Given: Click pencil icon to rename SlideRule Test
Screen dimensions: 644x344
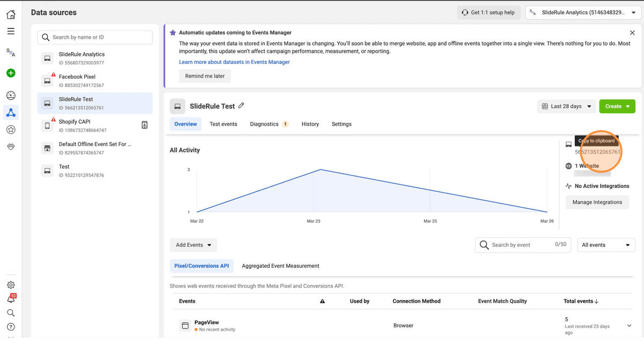Looking at the screenshot, I should pos(241,106).
